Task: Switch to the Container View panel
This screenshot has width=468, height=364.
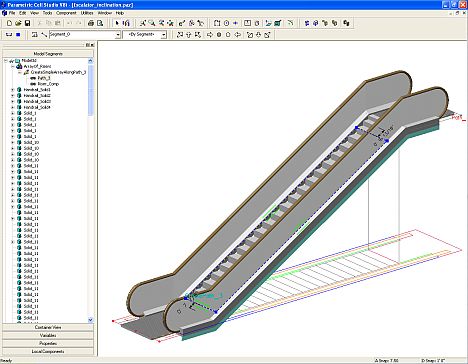Action: coord(48,327)
